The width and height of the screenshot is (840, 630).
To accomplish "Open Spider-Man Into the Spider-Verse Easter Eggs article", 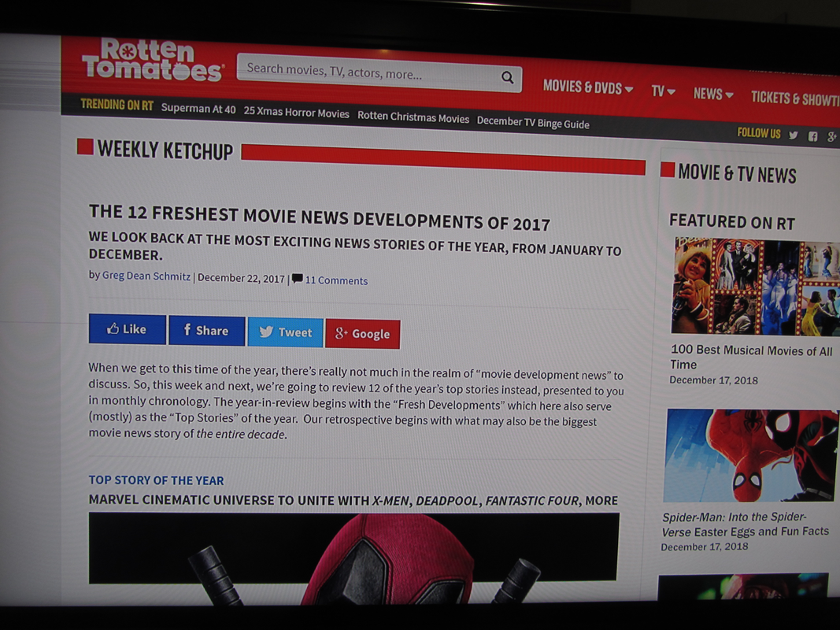I will (x=746, y=524).
